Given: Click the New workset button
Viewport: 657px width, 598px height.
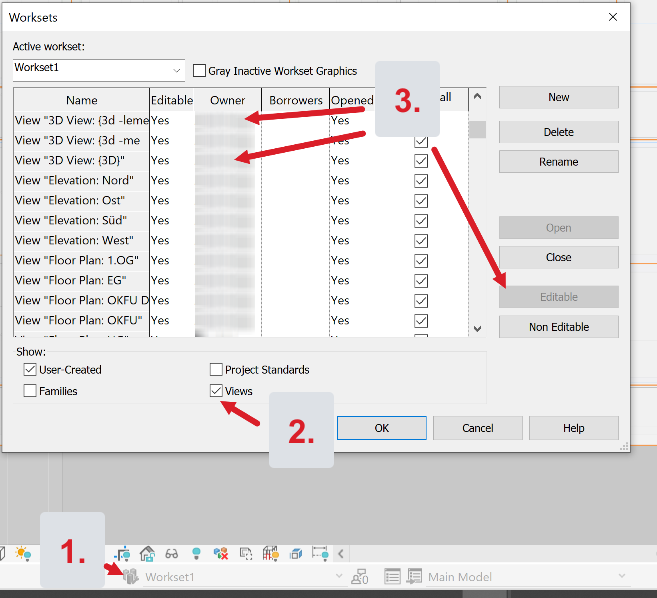Looking at the screenshot, I should click(x=559, y=97).
